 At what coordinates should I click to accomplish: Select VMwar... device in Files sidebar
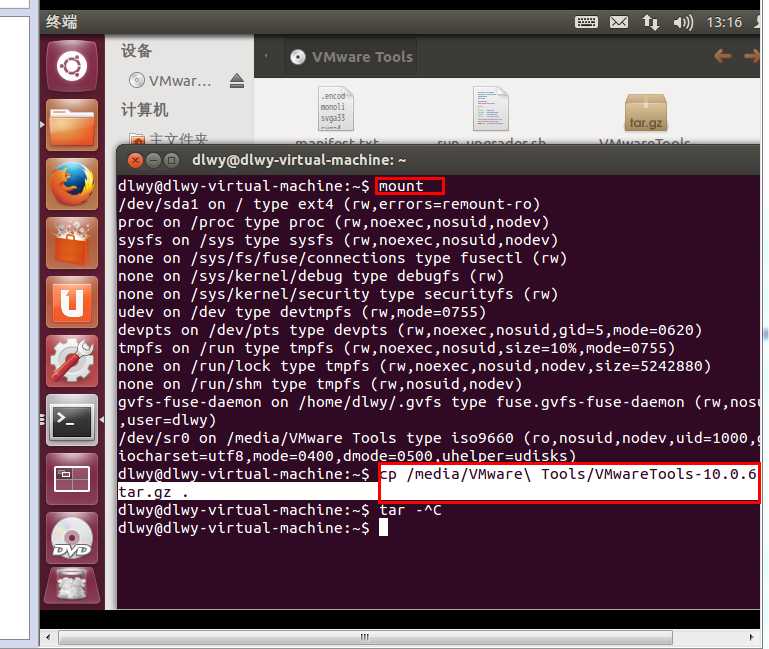coord(171,80)
